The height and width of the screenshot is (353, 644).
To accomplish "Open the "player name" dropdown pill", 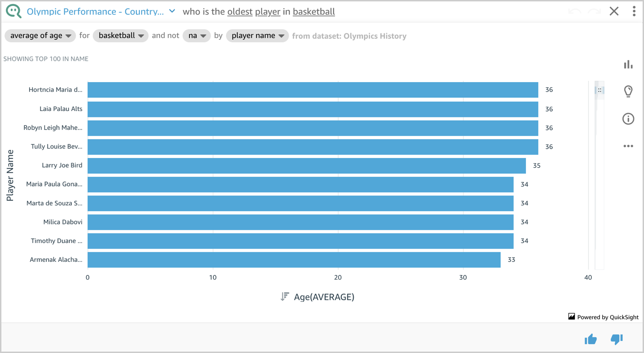I will click(258, 36).
